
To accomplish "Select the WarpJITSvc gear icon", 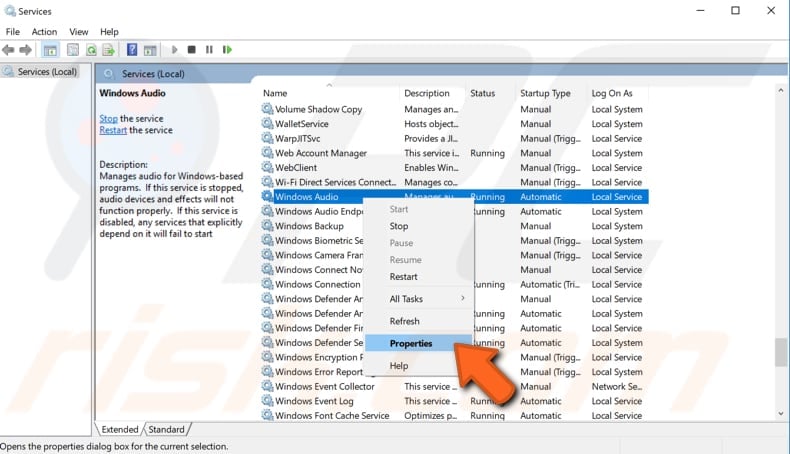I will pyautogui.click(x=267, y=138).
